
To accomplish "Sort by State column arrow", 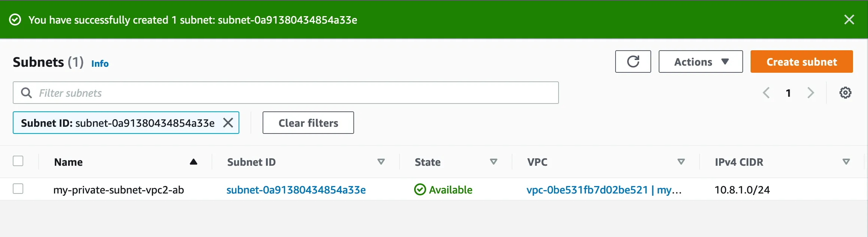I will (493, 162).
